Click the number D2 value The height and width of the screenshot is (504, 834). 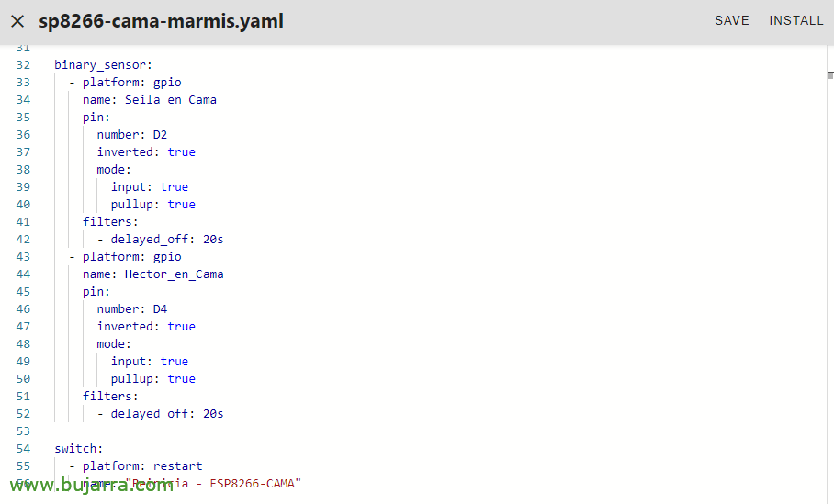pos(160,135)
